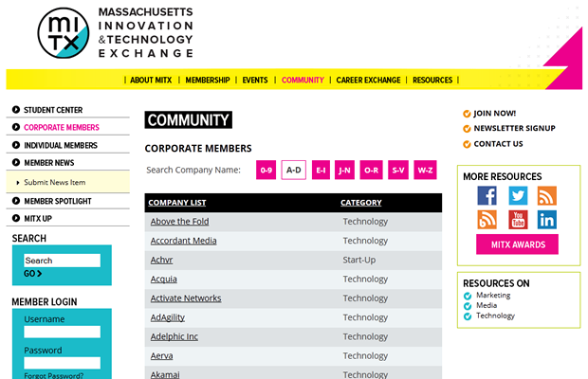Click the sidebar Search input field

coord(63,261)
